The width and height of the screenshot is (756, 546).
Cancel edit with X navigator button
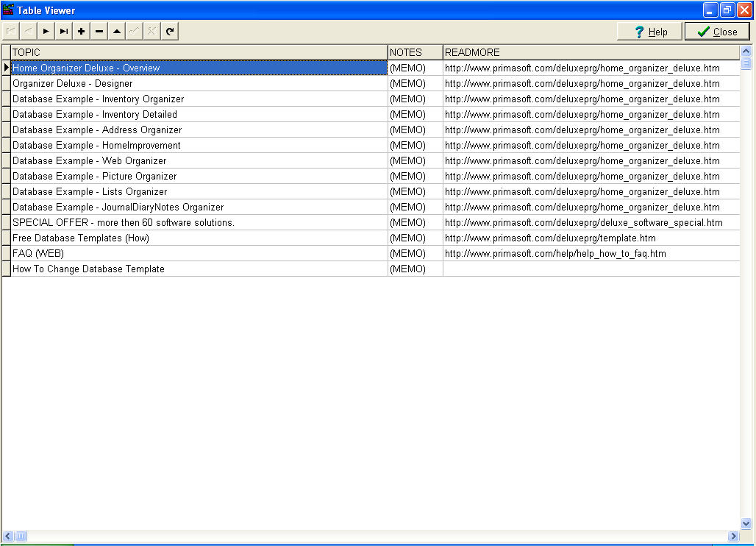pos(152,32)
